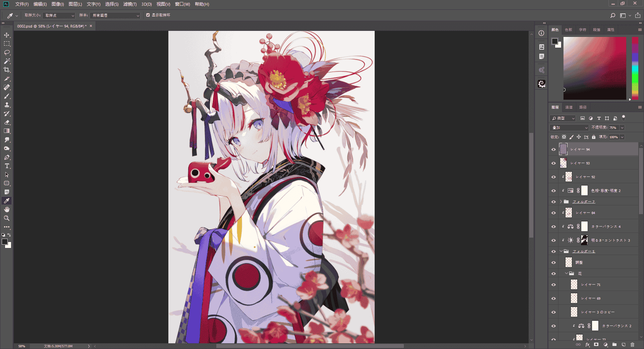Open the 图像(I) menu

pyautogui.click(x=58, y=4)
